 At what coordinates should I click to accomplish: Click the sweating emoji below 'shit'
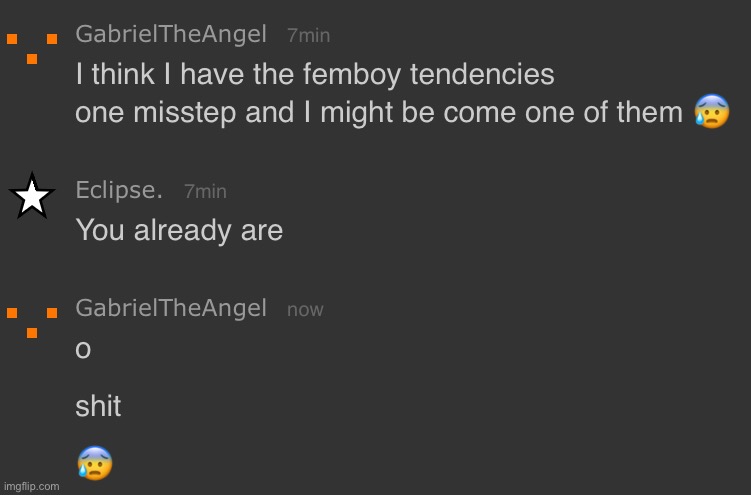tap(95, 463)
